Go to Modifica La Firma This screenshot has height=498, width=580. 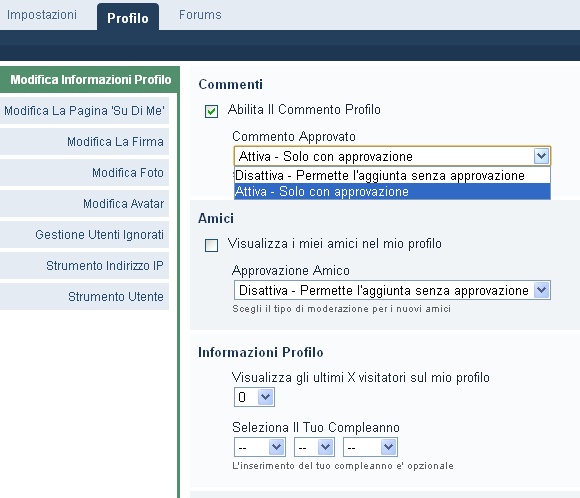[84, 142]
